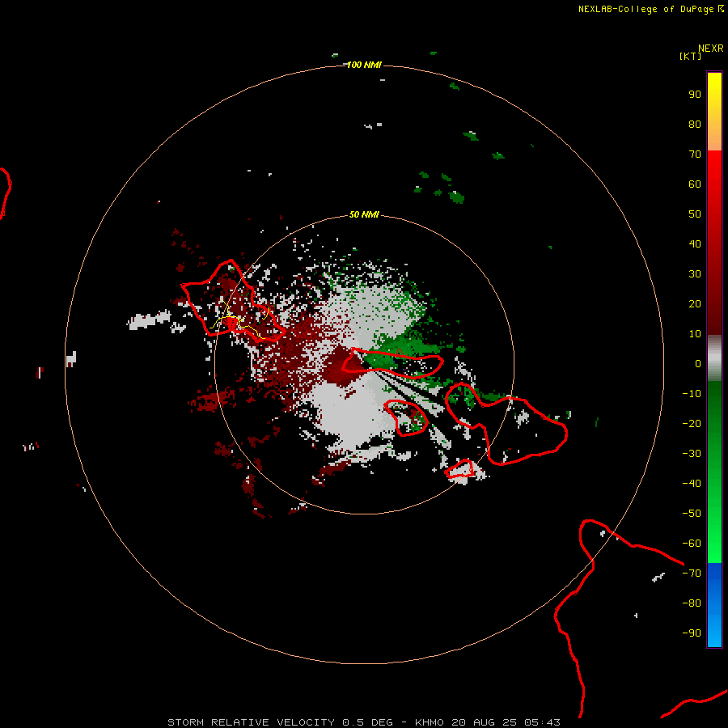Click the -10 value on the velocity scale
Viewport: 728px width, 728px height.
[692, 394]
